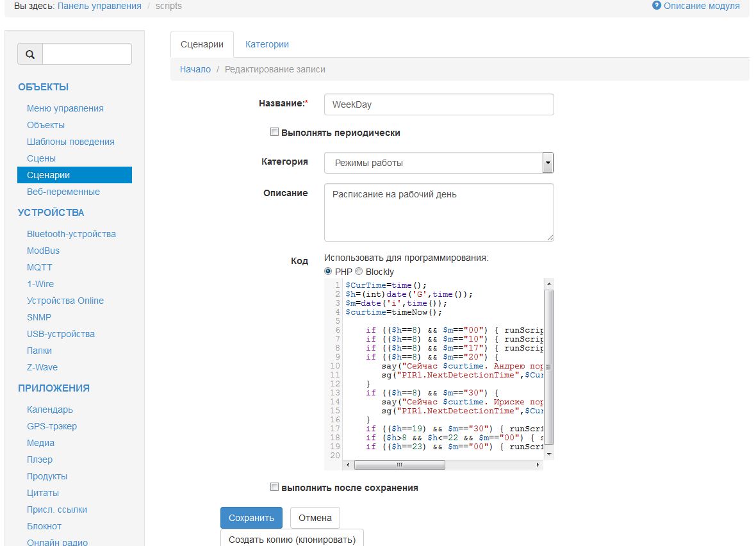Image resolution: width=756 pixels, height=546 pixels.
Task: Click the help icon beside Описание модуля
Action: 656,6
